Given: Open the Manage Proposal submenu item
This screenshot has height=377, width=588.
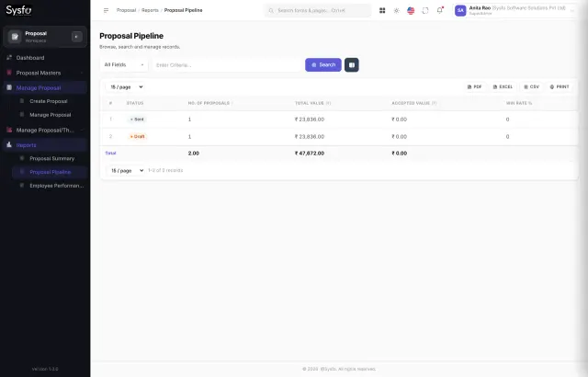Looking at the screenshot, I should pyautogui.click(x=51, y=115).
